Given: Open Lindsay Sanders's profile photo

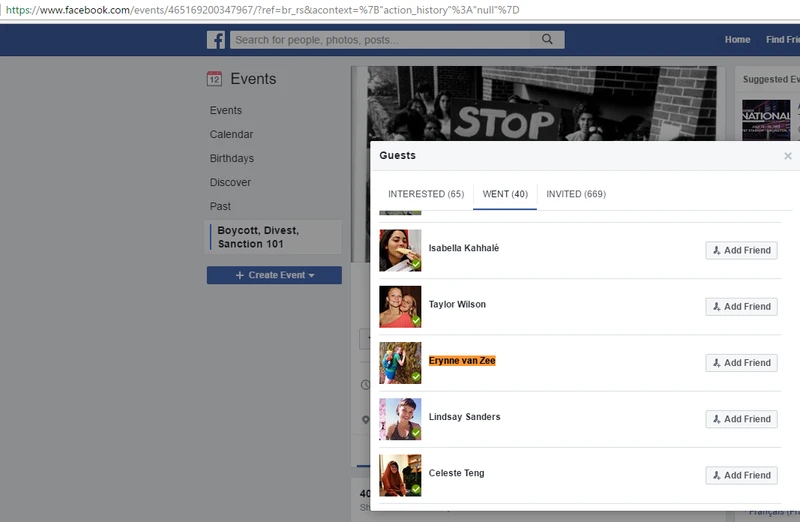Looking at the screenshot, I should point(400,419).
